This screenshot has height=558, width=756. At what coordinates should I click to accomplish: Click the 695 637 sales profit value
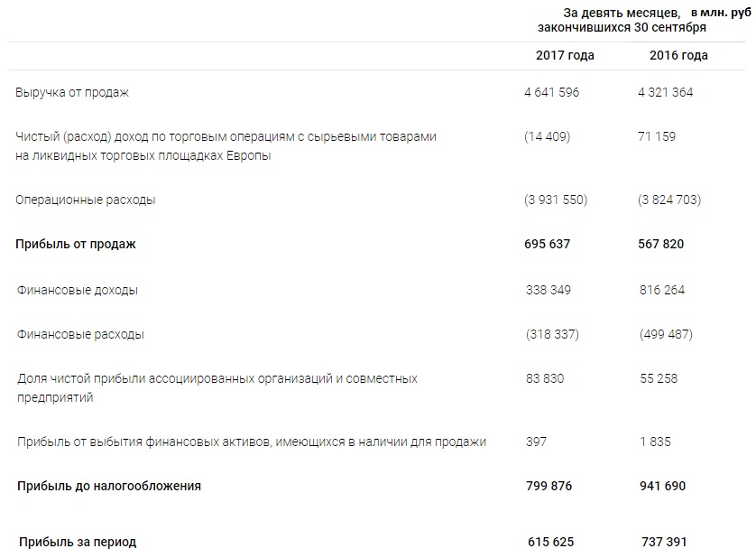[x=548, y=244]
